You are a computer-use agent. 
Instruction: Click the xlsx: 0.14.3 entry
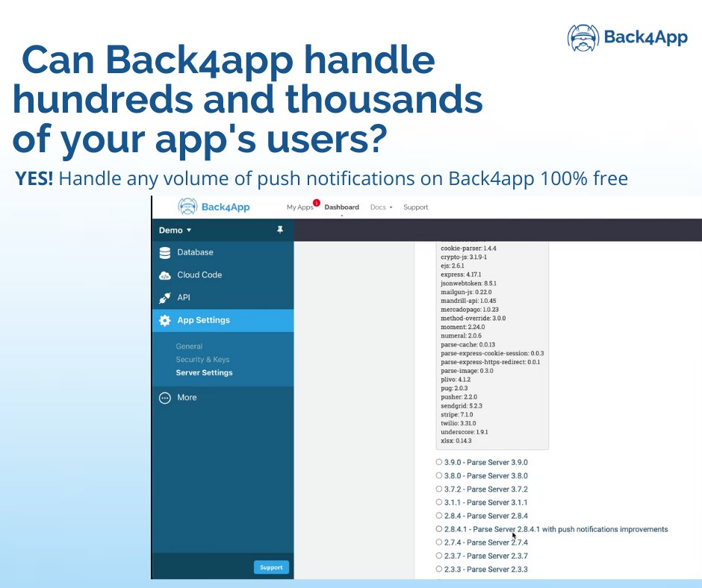tap(456, 441)
